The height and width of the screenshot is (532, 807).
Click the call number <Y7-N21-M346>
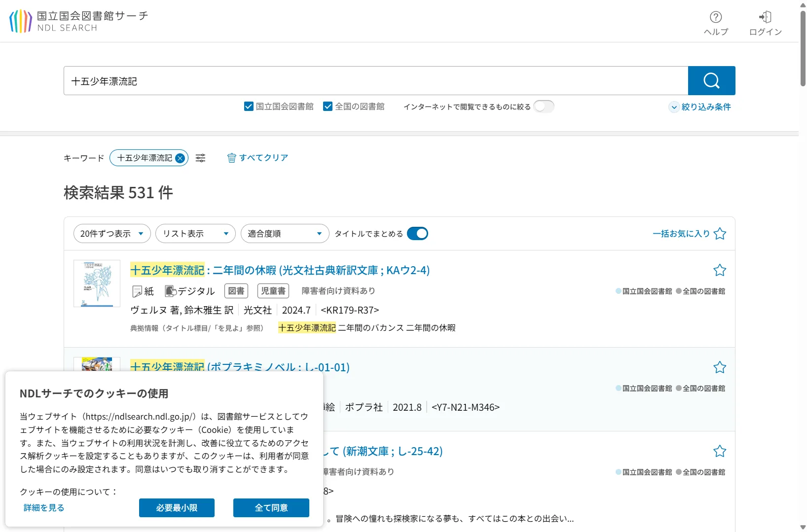click(x=466, y=407)
